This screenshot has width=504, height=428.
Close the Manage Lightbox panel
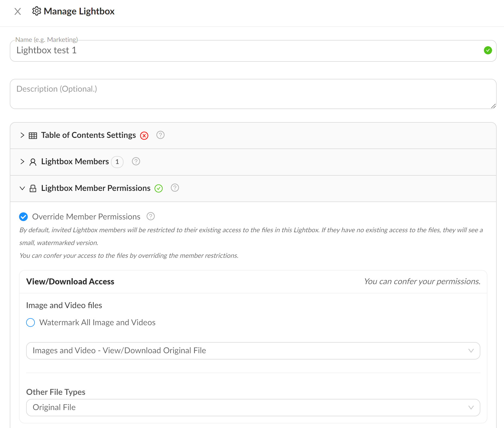[x=18, y=11]
